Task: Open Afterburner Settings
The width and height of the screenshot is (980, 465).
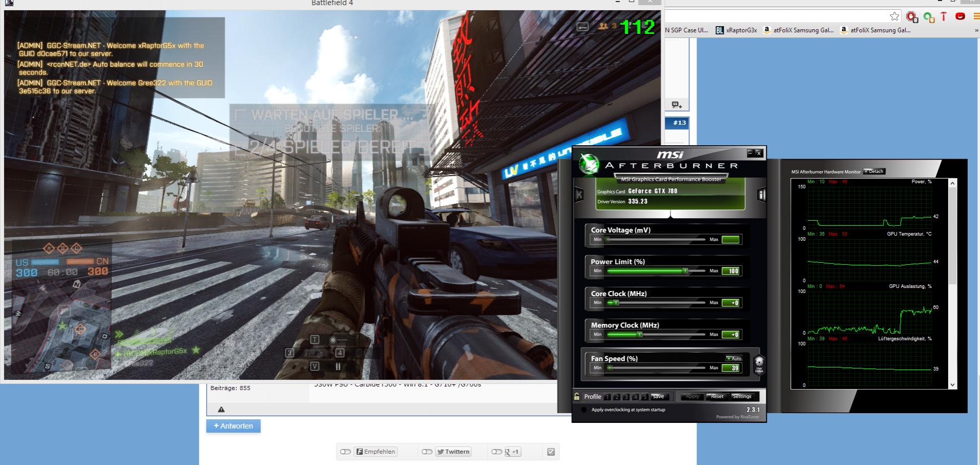Action: point(742,397)
